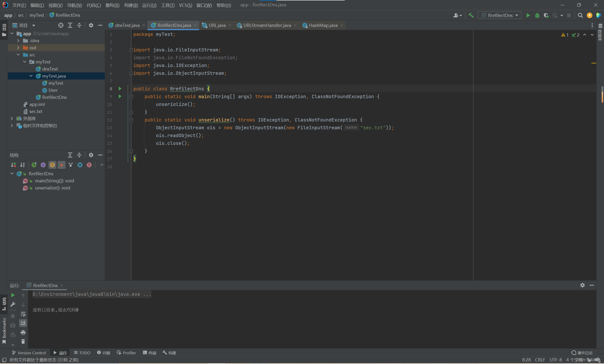Switch to HashMap.java editor tab
604x364 pixels.
tap(323, 25)
